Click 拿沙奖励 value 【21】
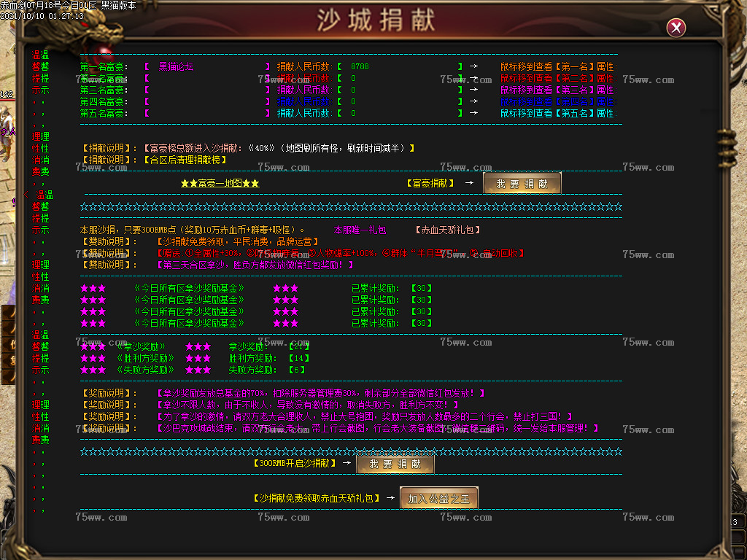747x560 pixels. click(298, 346)
